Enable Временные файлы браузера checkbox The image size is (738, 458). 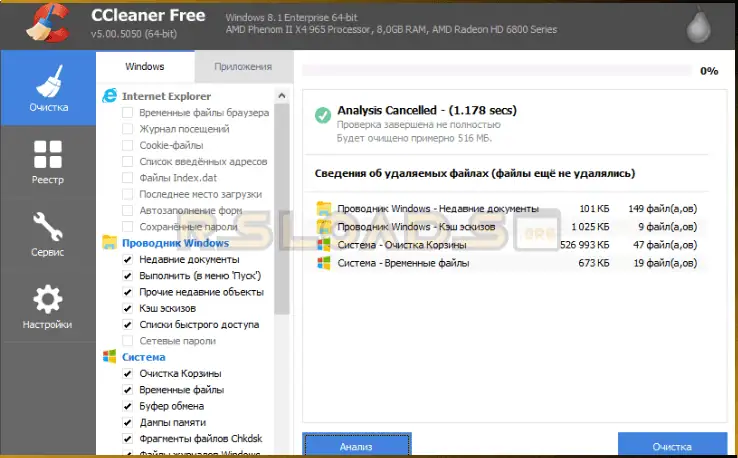127,112
